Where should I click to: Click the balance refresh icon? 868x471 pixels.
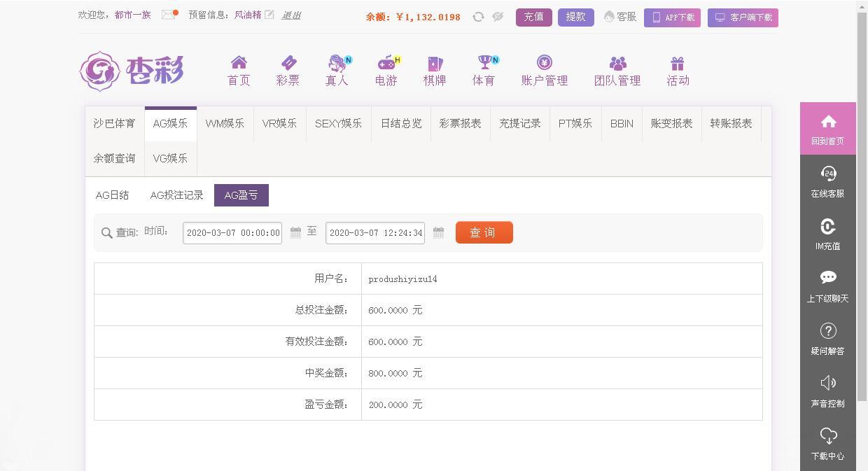(478, 17)
